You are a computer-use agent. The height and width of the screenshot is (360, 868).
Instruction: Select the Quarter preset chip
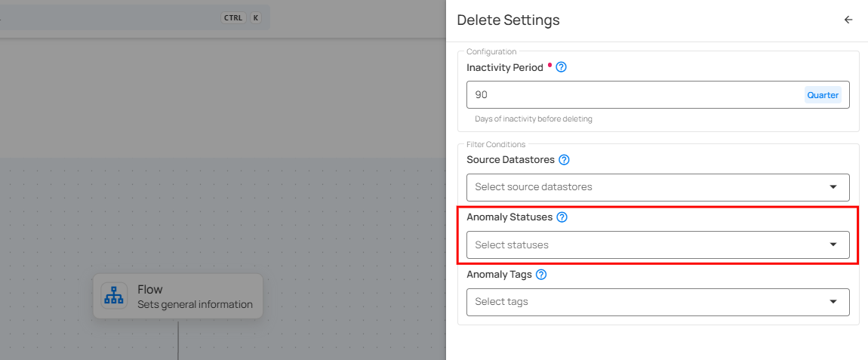tap(823, 95)
